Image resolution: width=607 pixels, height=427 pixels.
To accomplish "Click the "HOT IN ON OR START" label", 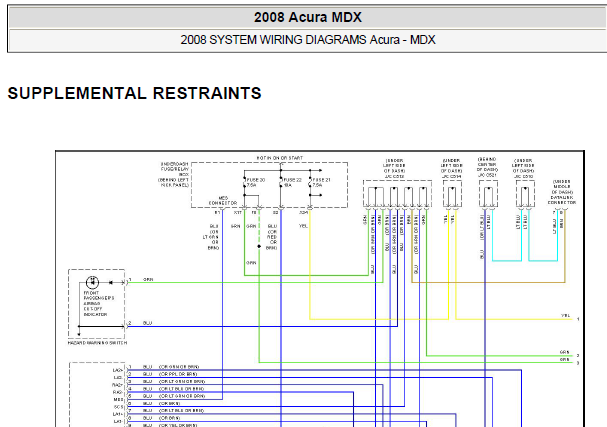I will click(279, 158).
